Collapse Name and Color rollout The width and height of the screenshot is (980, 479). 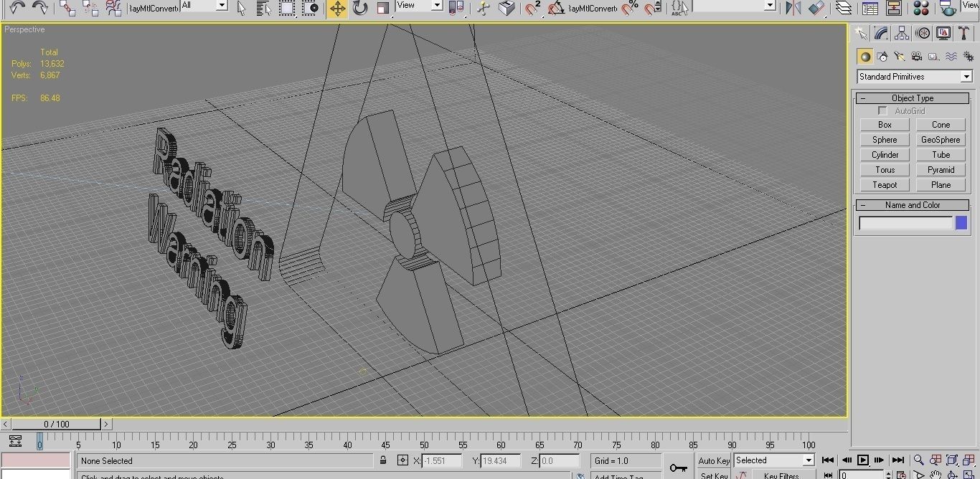pyautogui.click(x=913, y=205)
